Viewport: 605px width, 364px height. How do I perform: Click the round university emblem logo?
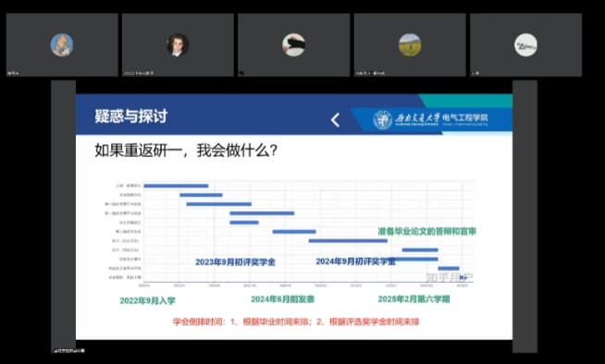[x=382, y=119]
